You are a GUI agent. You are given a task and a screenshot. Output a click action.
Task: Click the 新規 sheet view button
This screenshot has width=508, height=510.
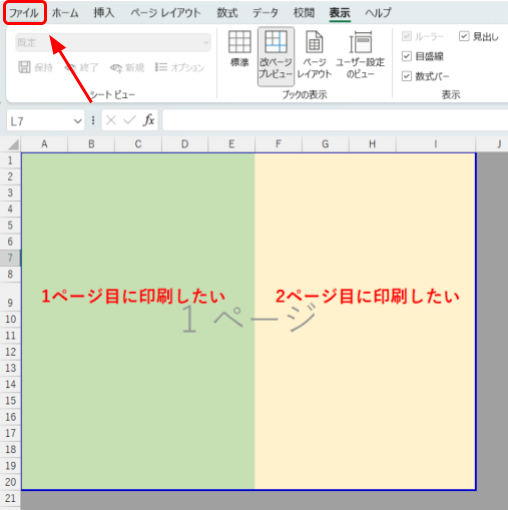click(127, 68)
